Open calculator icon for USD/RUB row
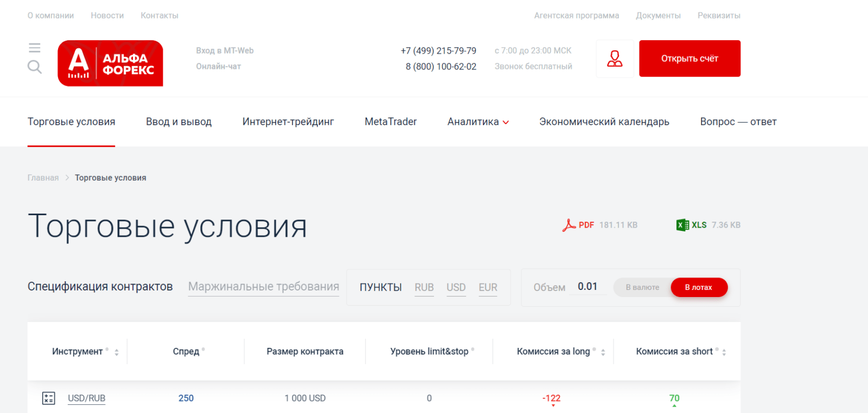Screen dimensions: 868x413 coord(49,398)
